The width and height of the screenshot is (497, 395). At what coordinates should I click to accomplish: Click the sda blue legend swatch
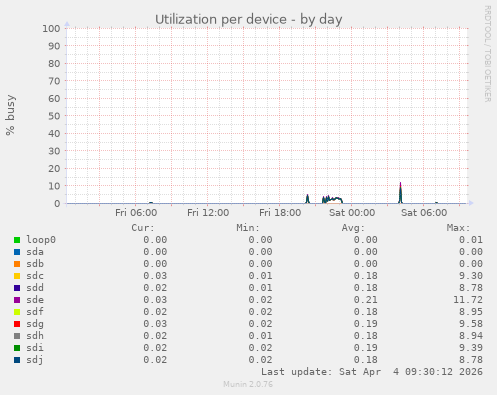pos(17,252)
